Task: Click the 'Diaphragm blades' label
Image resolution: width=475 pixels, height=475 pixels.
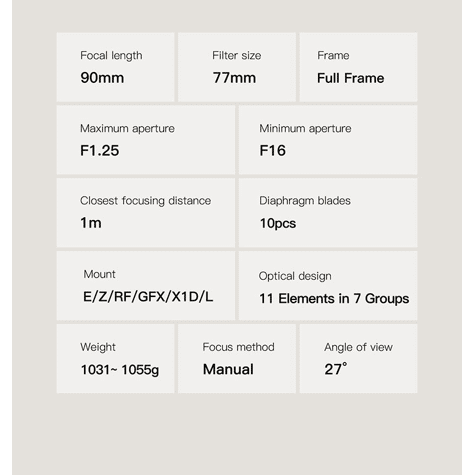Action: (305, 201)
